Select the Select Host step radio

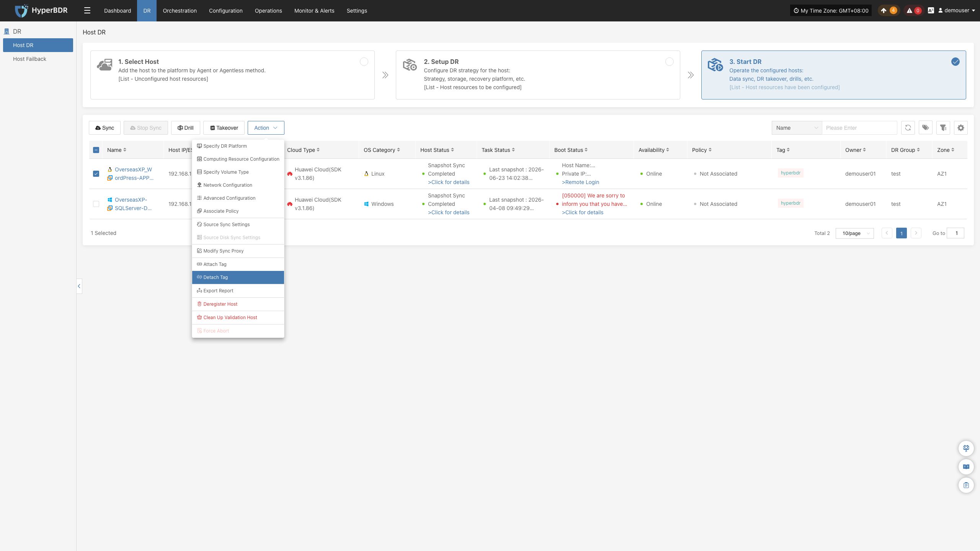click(x=364, y=62)
